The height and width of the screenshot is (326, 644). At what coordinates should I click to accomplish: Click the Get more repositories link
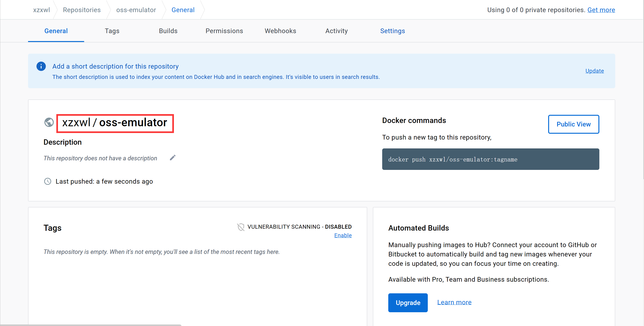pyautogui.click(x=601, y=10)
